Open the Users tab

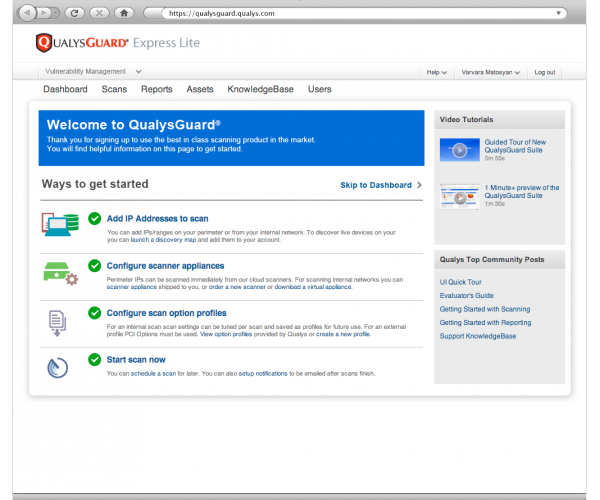tap(320, 89)
